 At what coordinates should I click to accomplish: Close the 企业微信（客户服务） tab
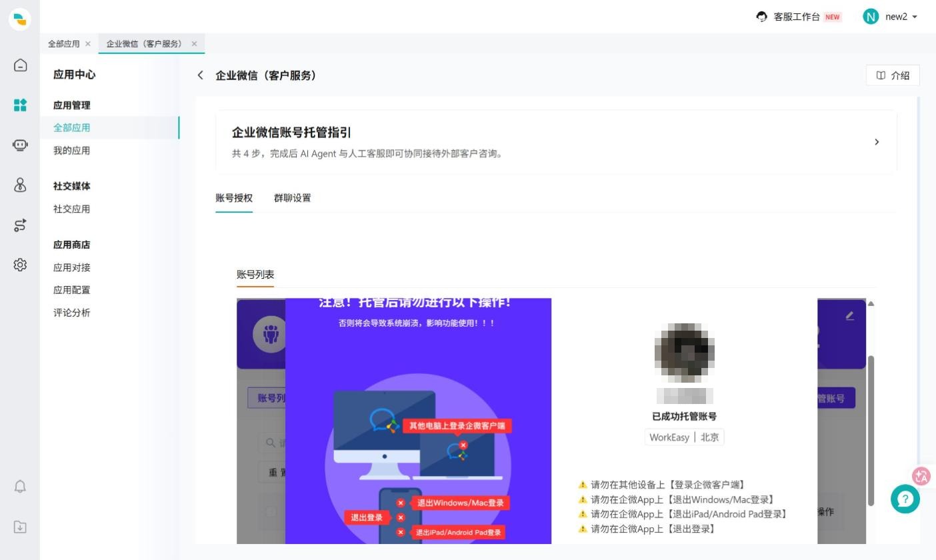pos(195,44)
